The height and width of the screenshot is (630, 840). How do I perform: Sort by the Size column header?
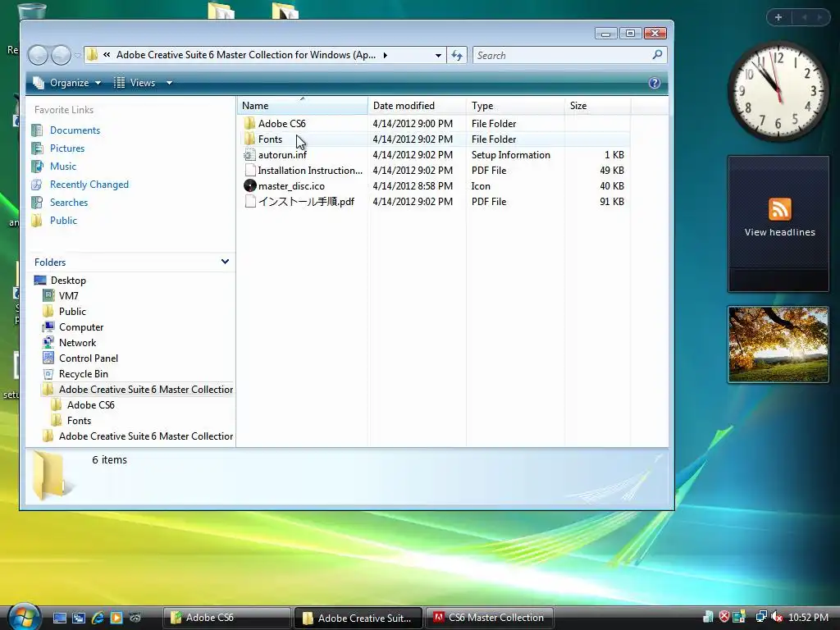[597, 106]
